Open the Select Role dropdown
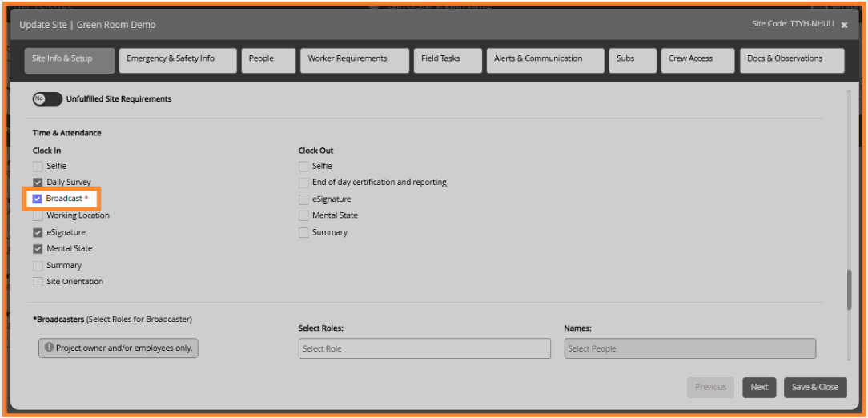Image resolution: width=868 pixels, height=418 pixels. click(x=424, y=349)
